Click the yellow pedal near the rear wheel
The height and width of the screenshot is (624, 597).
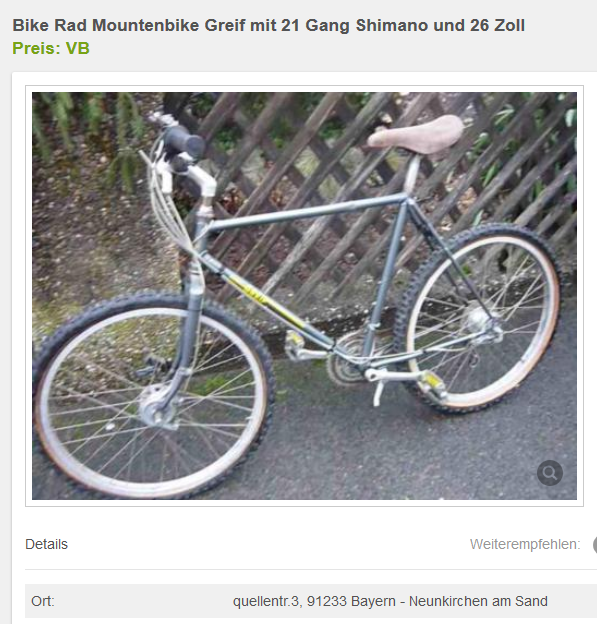pos(433,382)
